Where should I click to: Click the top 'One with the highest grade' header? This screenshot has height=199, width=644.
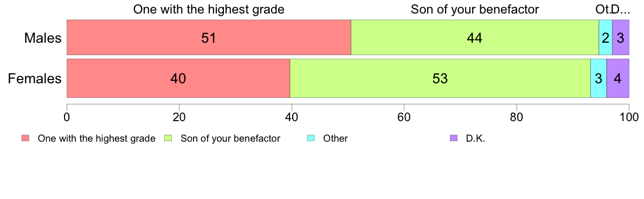[209, 9]
